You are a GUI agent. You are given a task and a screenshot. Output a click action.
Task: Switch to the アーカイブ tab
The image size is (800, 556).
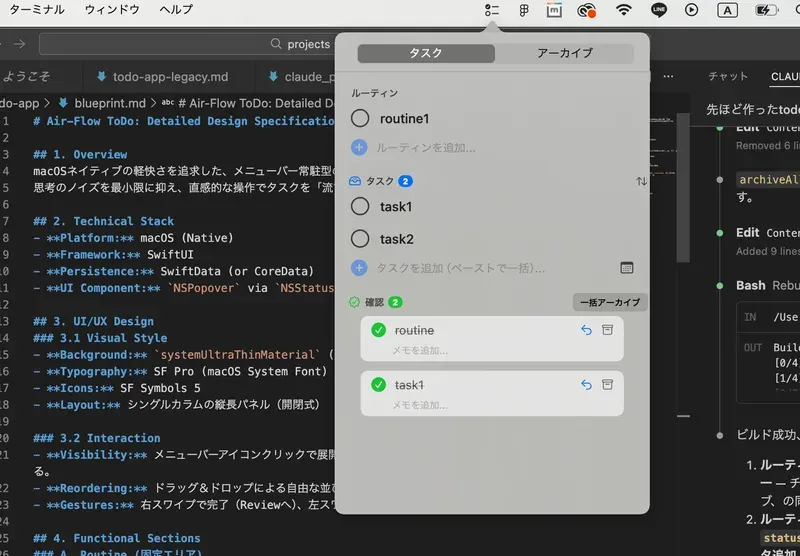565,53
